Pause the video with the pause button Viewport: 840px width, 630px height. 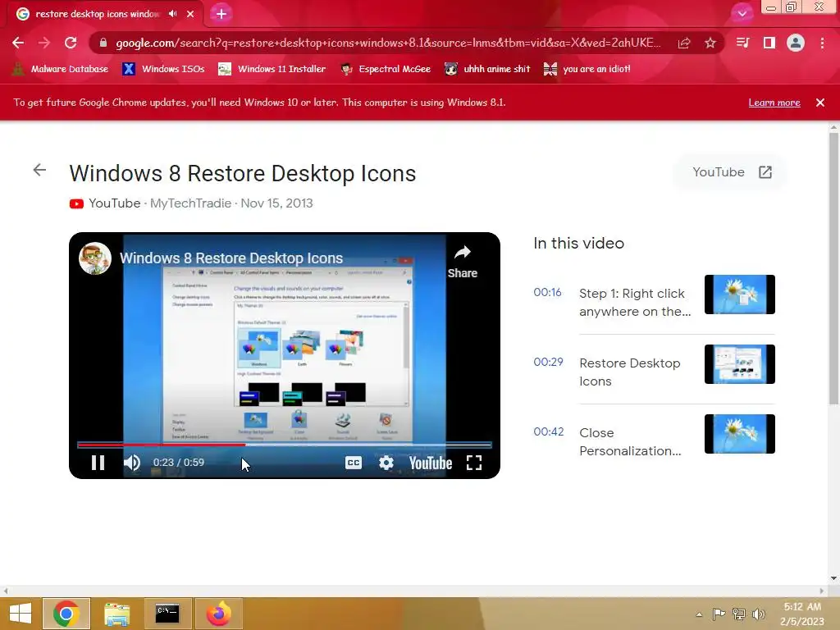coord(98,463)
